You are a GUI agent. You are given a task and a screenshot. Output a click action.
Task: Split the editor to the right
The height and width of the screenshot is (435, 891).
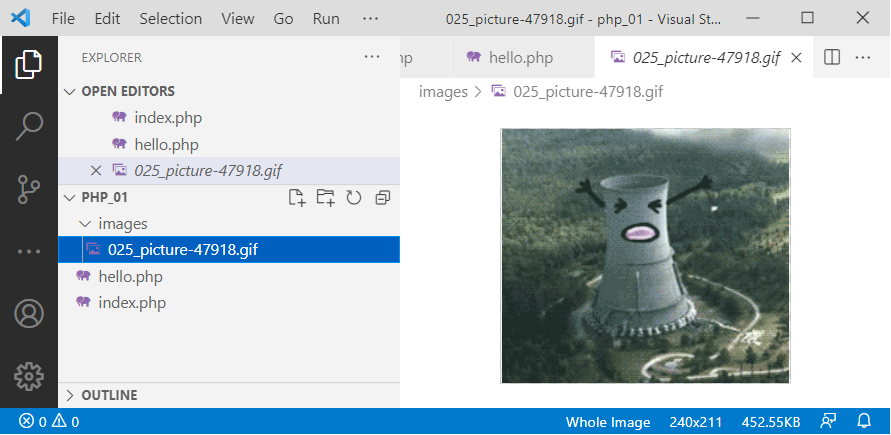pyautogui.click(x=831, y=58)
